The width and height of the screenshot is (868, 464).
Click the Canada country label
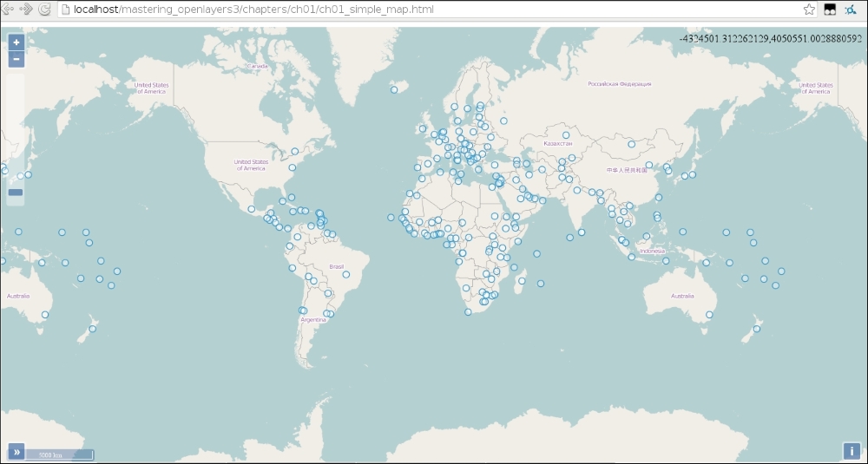pyautogui.click(x=257, y=66)
